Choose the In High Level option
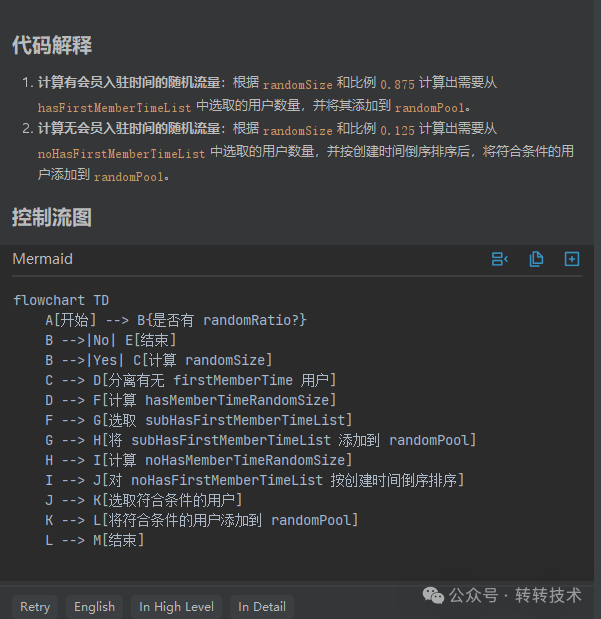This screenshot has height=619, width=601. click(x=176, y=607)
